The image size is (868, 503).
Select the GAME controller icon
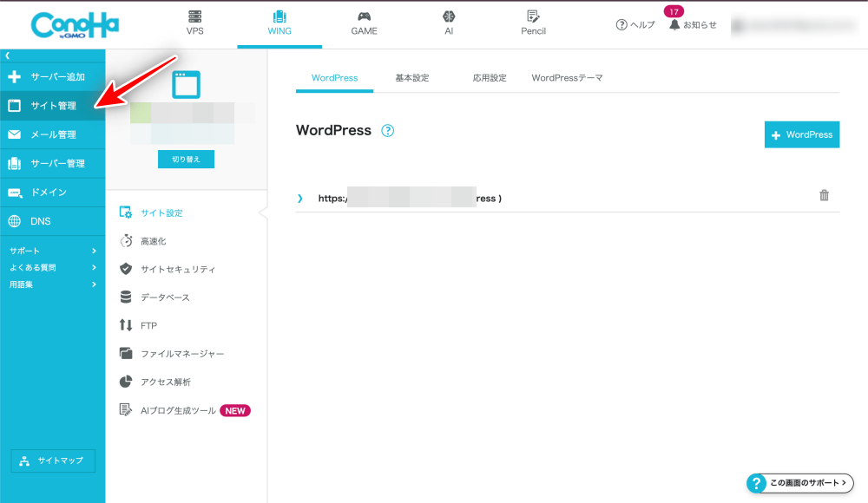pyautogui.click(x=364, y=17)
